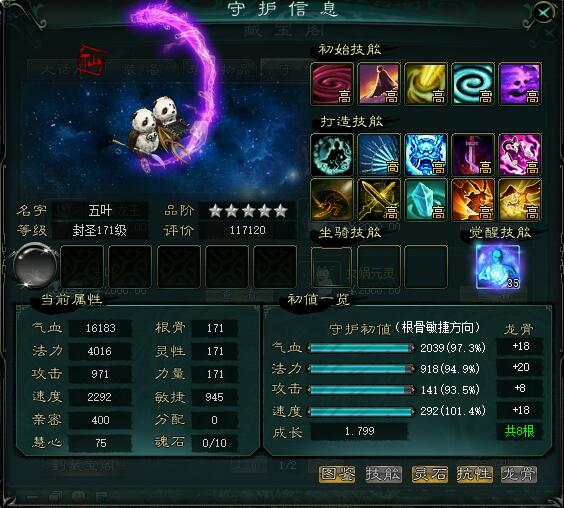Click the blue crystal crafted skill icon

426,200
